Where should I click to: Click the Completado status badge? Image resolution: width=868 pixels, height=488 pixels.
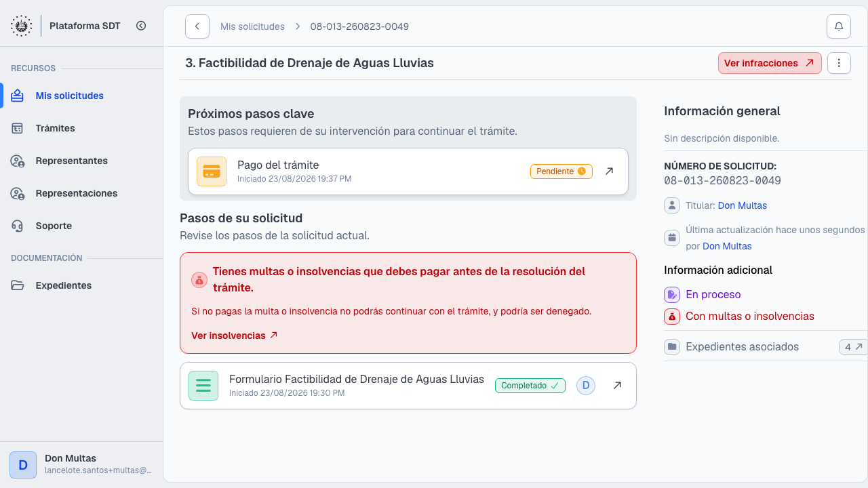[530, 386]
